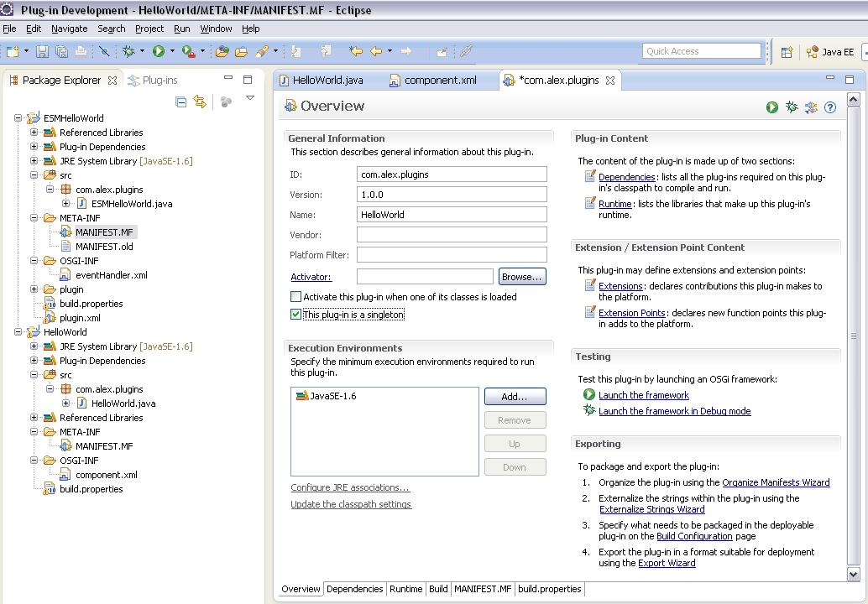Open the MANIFEST.MF source tab at the bottom
Image resolution: width=868 pixels, height=604 pixels.
483,589
